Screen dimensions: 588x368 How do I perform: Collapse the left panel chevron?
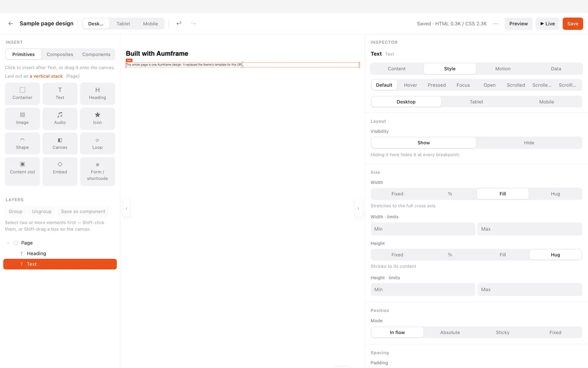click(126, 209)
